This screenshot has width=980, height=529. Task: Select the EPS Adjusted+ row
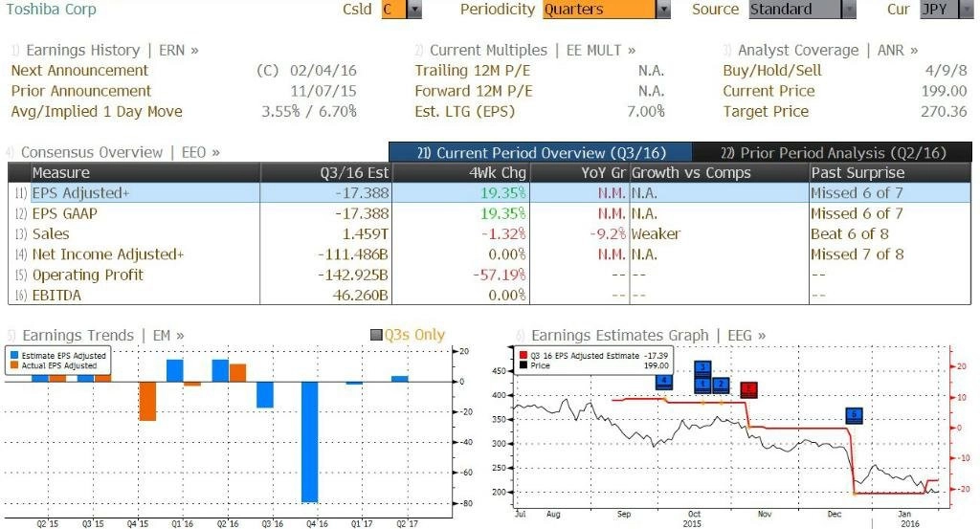(x=489, y=193)
